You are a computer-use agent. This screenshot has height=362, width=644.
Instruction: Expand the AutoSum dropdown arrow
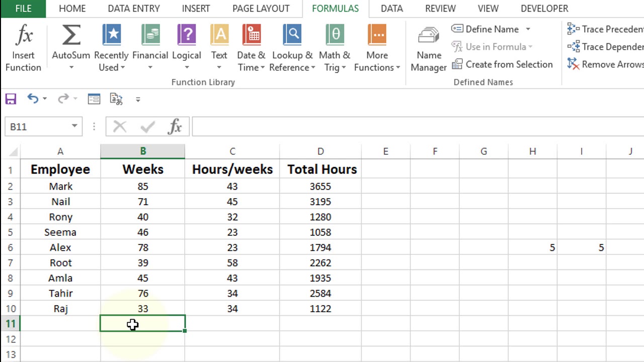(71, 67)
